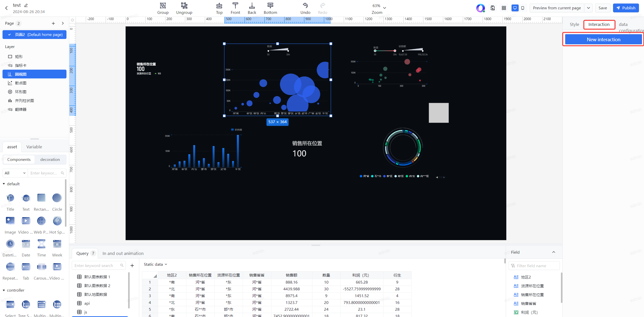
Task: Switch to the Variable tab
Action: [x=34, y=147]
